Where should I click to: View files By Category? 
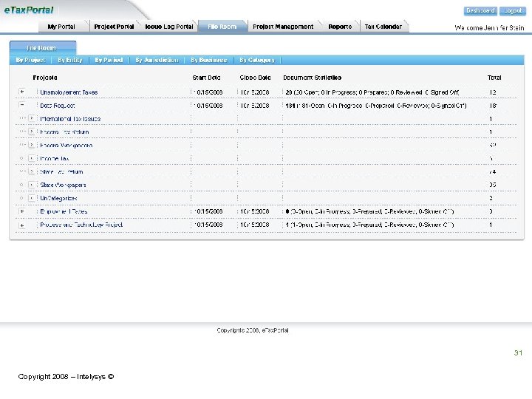pyautogui.click(x=257, y=60)
